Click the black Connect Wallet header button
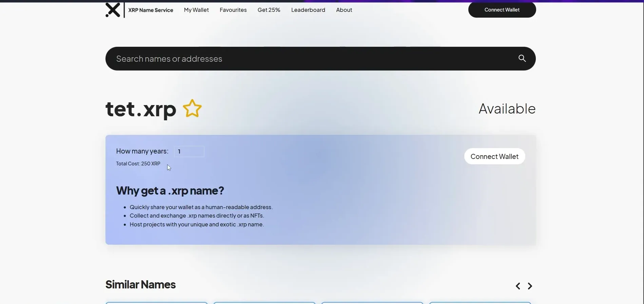Image resolution: width=644 pixels, height=304 pixels. pyautogui.click(x=502, y=10)
